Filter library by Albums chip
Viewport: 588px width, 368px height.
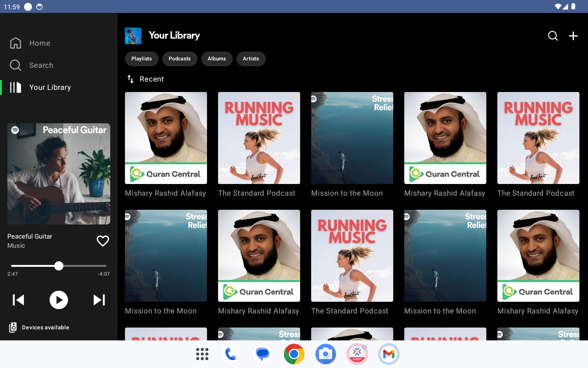click(x=217, y=59)
